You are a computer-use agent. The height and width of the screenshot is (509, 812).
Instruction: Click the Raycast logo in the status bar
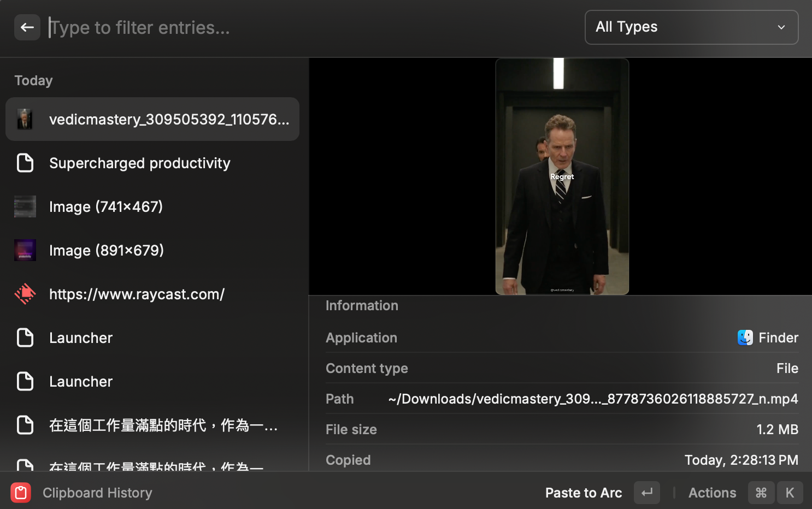[x=20, y=493]
